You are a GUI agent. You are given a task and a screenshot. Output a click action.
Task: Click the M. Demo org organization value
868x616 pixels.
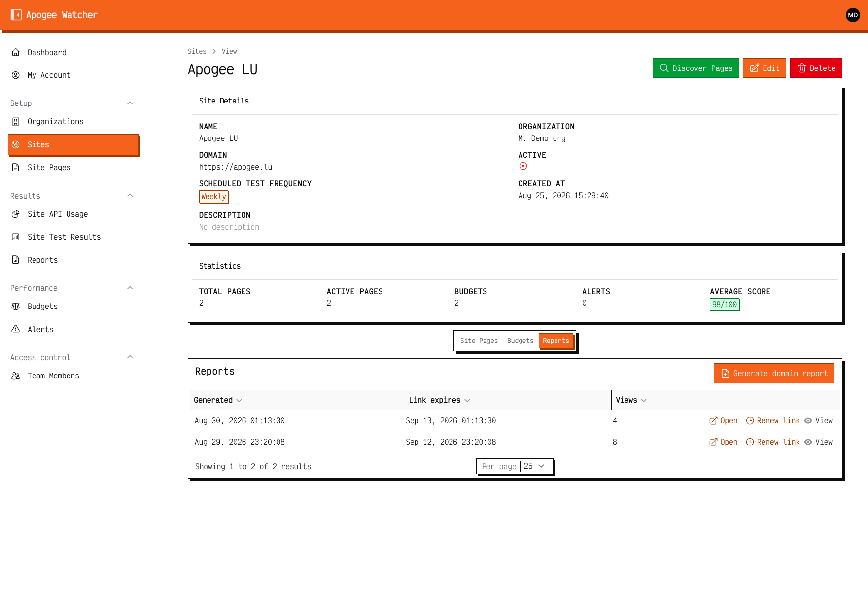pos(542,138)
